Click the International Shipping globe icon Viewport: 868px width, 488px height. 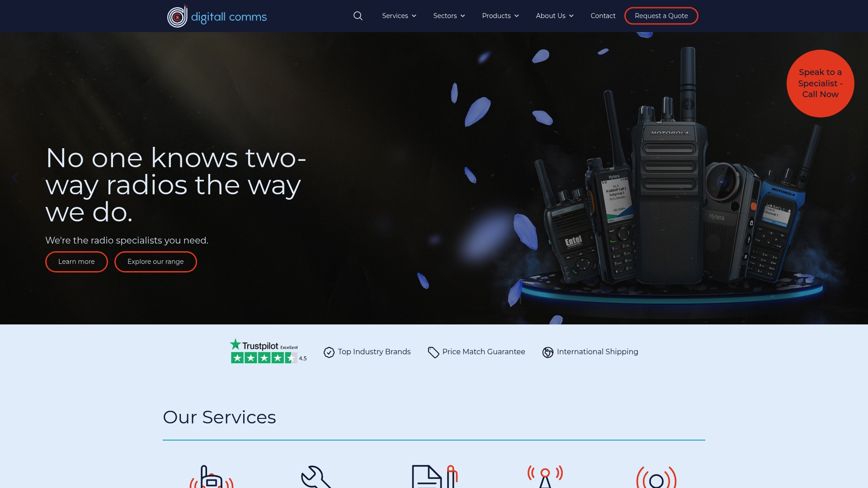pyautogui.click(x=548, y=352)
